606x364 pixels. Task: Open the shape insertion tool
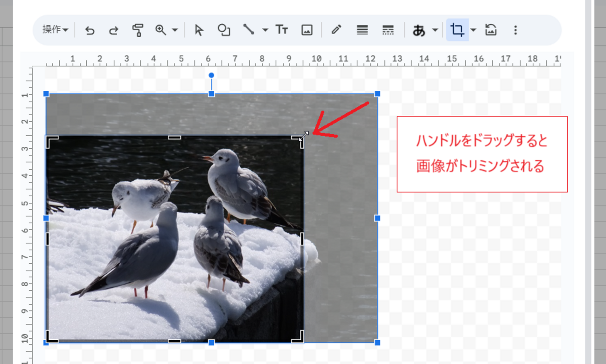click(x=224, y=29)
